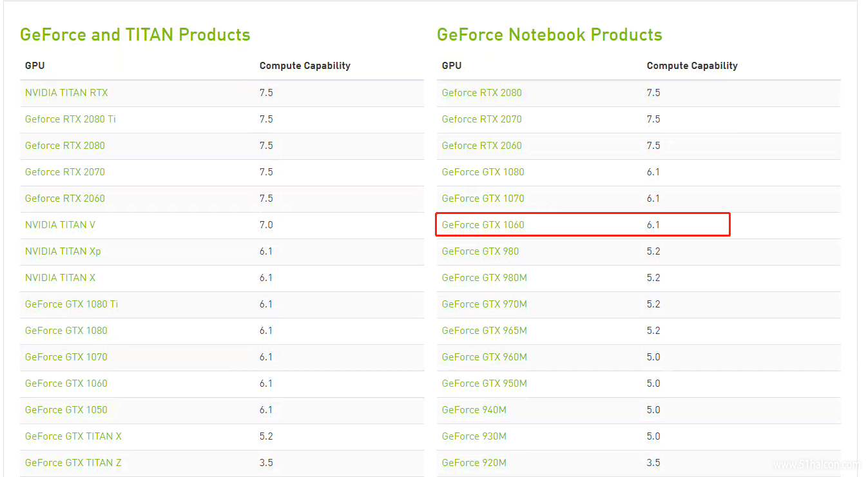The width and height of the screenshot is (868, 477).
Task: Click GeForce GTX 1070 under Notebook Products
Action: pos(483,199)
